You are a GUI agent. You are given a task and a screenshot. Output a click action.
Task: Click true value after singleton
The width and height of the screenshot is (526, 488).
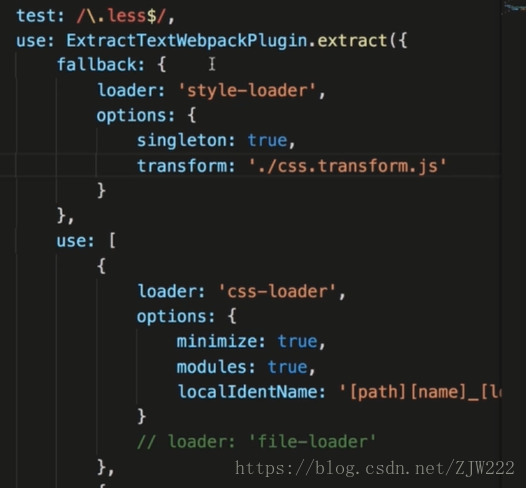click(267, 141)
